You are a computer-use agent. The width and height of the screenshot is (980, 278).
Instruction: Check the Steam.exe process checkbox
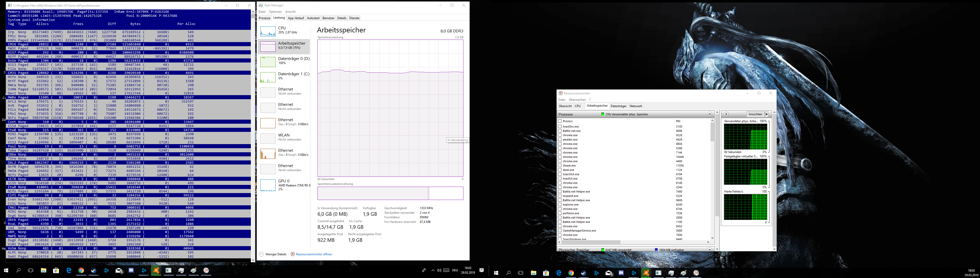560,166
